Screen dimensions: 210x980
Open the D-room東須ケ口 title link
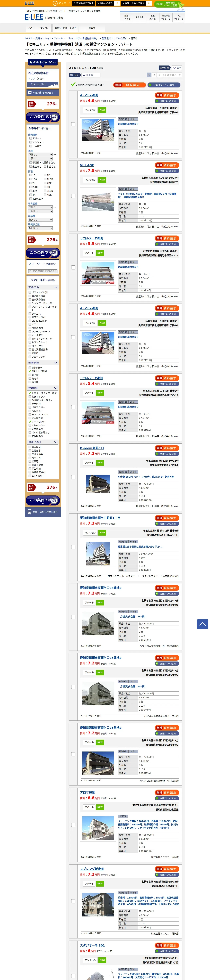coord(92,448)
